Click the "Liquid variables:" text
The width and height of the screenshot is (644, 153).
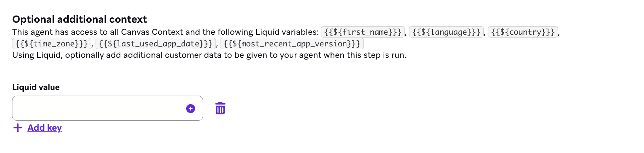pos(287,32)
